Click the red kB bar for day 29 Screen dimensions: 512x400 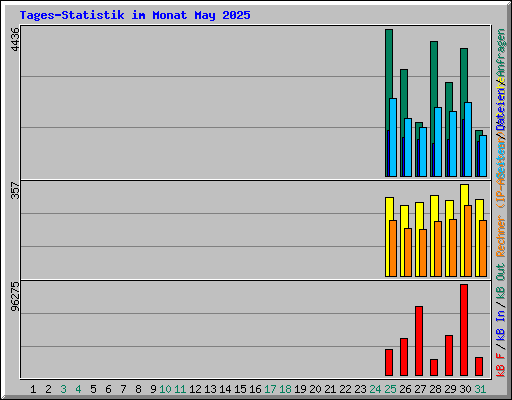(x=449, y=356)
